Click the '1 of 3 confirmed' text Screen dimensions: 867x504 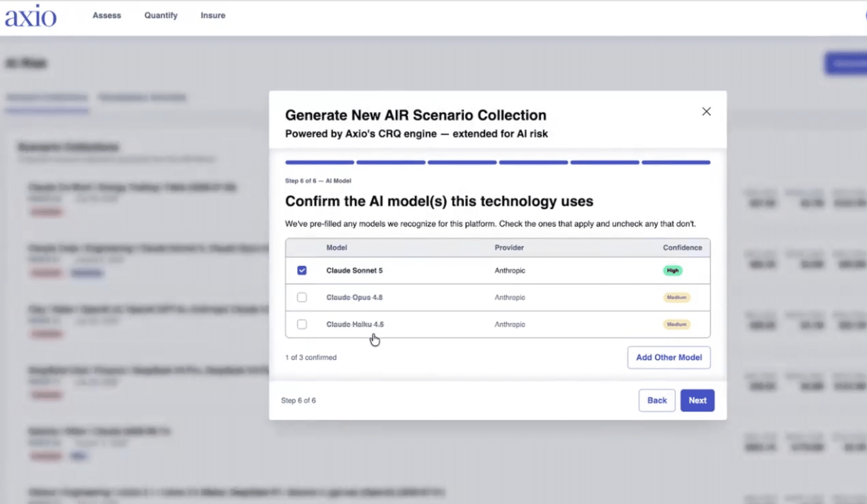click(x=311, y=357)
